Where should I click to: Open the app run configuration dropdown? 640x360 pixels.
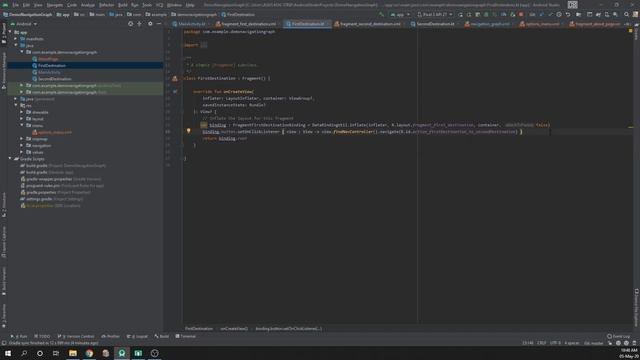coord(400,14)
